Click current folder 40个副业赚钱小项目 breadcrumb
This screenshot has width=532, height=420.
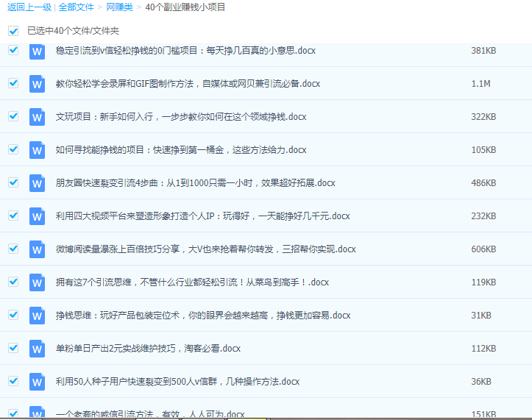coord(185,7)
